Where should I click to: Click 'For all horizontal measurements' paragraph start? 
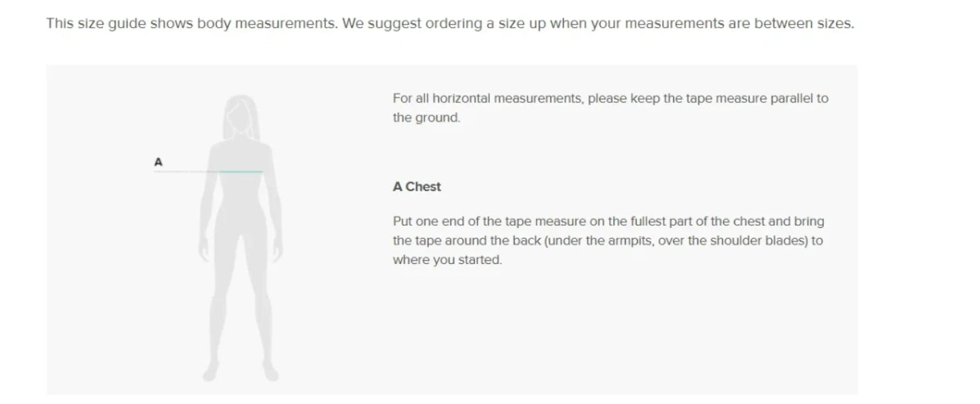pyautogui.click(x=487, y=98)
